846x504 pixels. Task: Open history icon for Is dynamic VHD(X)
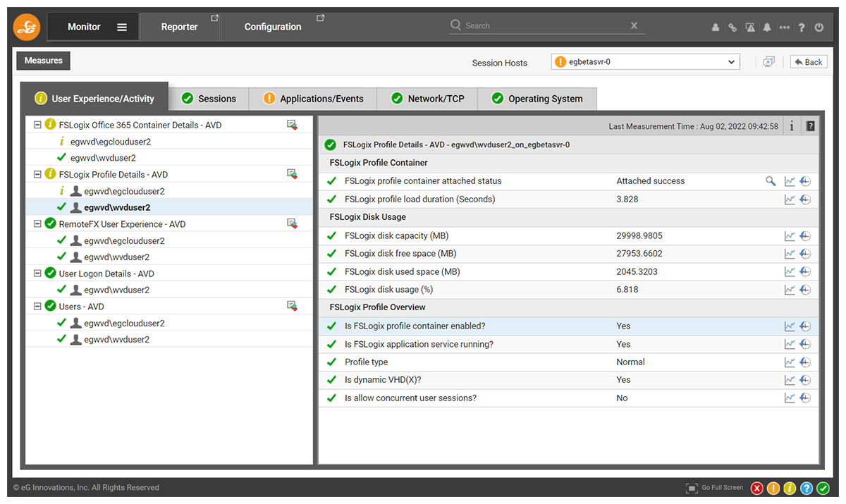(x=805, y=380)
